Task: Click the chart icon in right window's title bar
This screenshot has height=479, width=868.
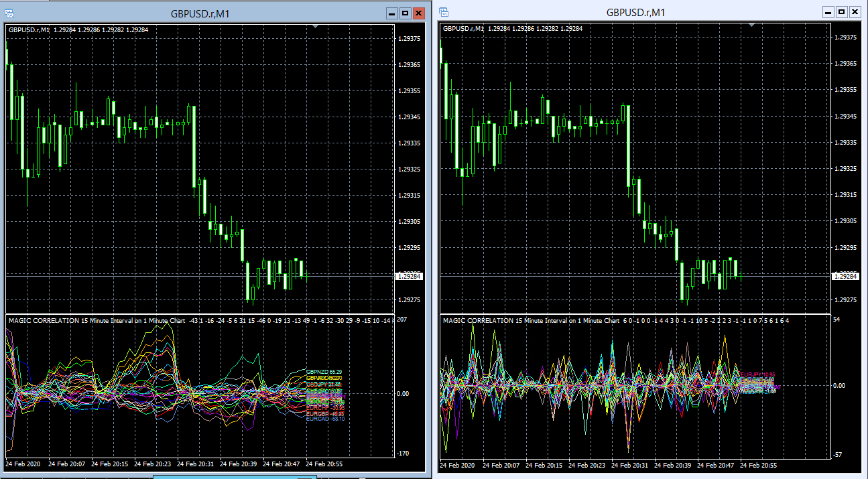Action: pyautogui.click(x=444, y=12)
